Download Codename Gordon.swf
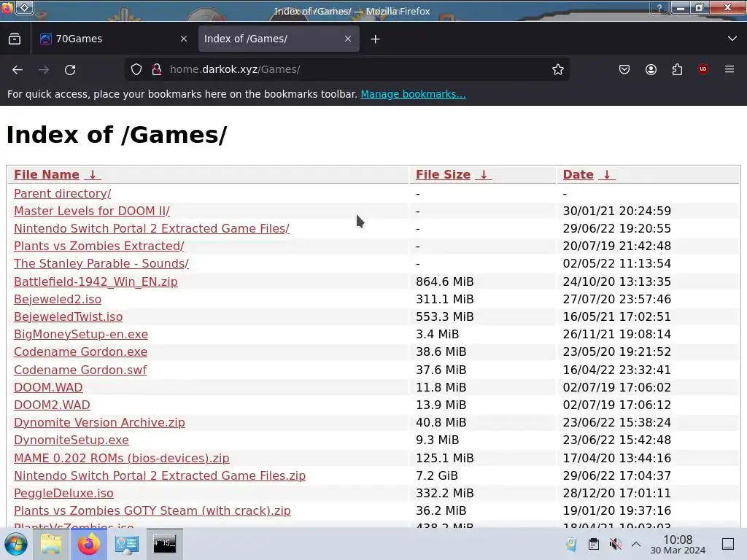The width and height of the screenshot is (747, 560). [80, 370]
